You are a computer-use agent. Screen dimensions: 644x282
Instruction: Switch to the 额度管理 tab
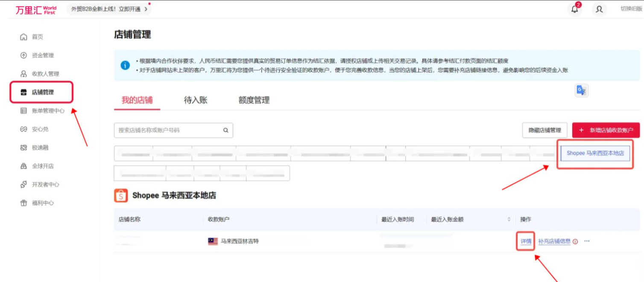254,100
